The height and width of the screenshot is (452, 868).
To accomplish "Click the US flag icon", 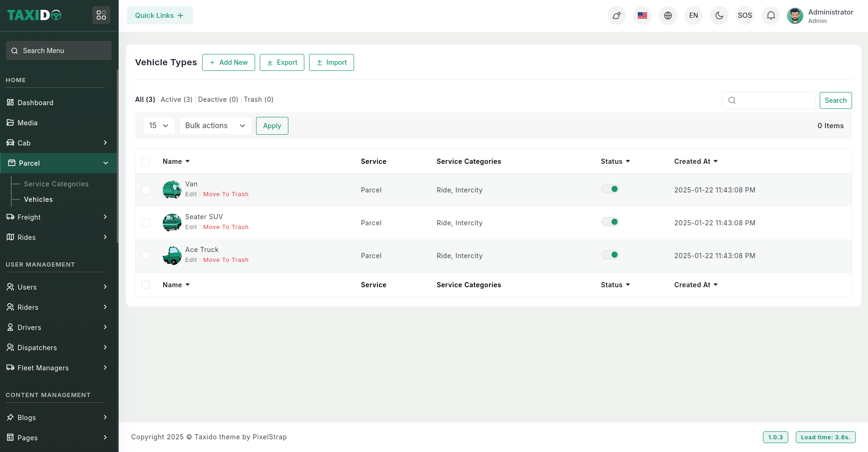I will pos(642,15).
